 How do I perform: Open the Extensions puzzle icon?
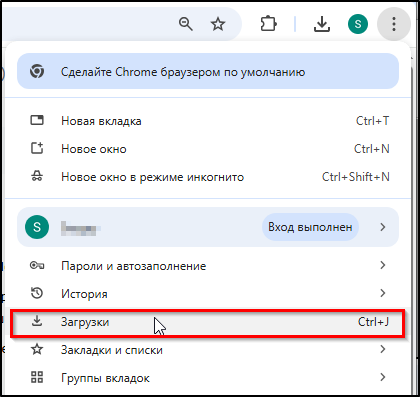[268, 24]
